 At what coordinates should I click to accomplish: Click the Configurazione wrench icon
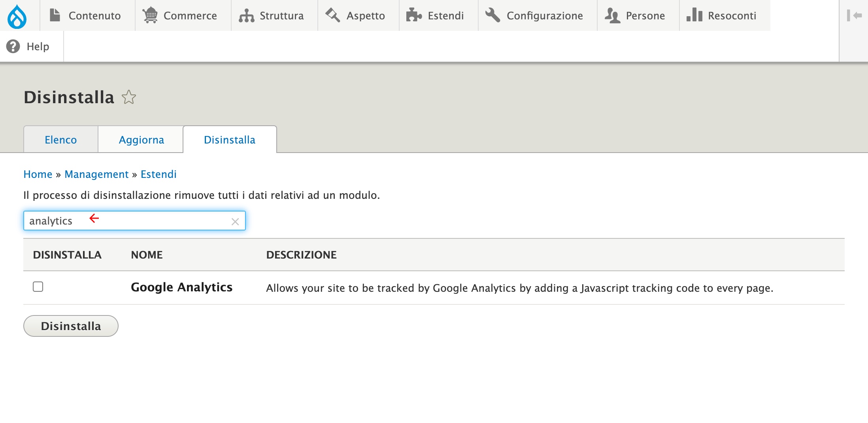(x=493, y=15)
